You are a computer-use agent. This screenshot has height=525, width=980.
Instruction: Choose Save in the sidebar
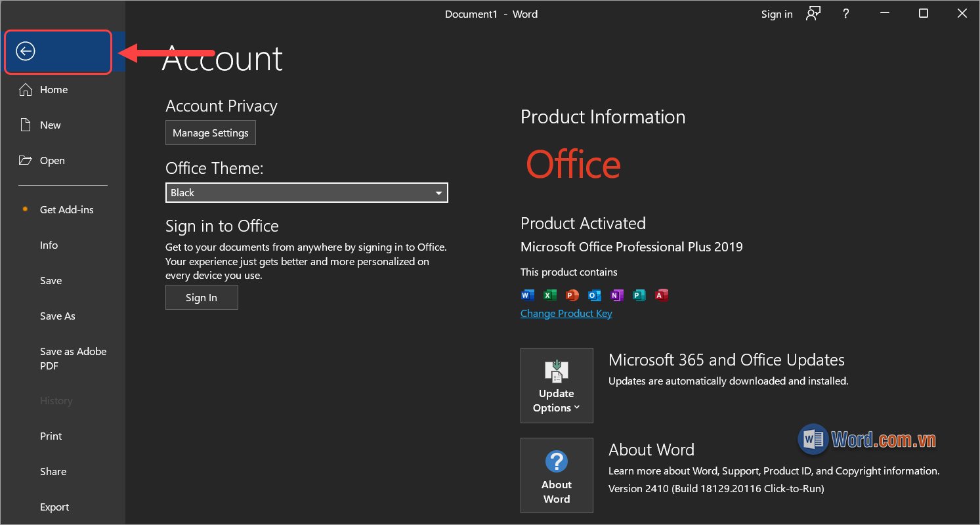pos(51,281)
